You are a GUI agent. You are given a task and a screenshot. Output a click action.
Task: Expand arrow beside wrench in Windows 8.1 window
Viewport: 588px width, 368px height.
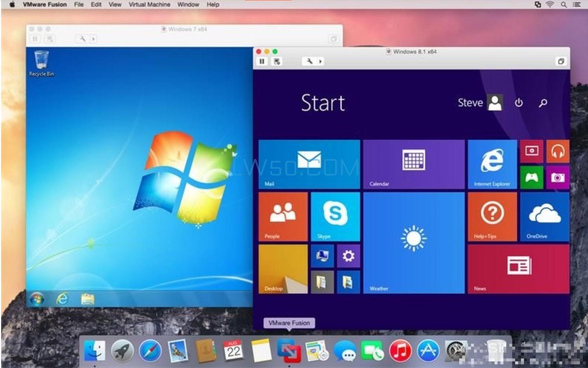320,61
